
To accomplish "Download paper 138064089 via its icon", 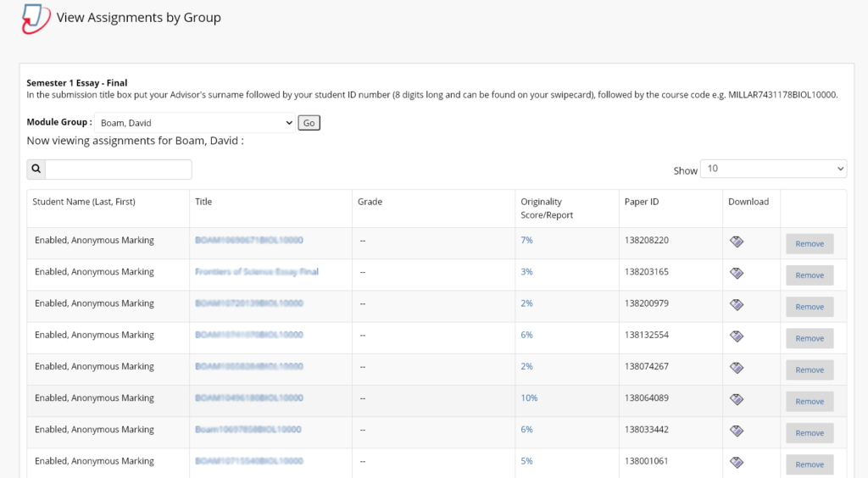I will (x=737, y=399).
